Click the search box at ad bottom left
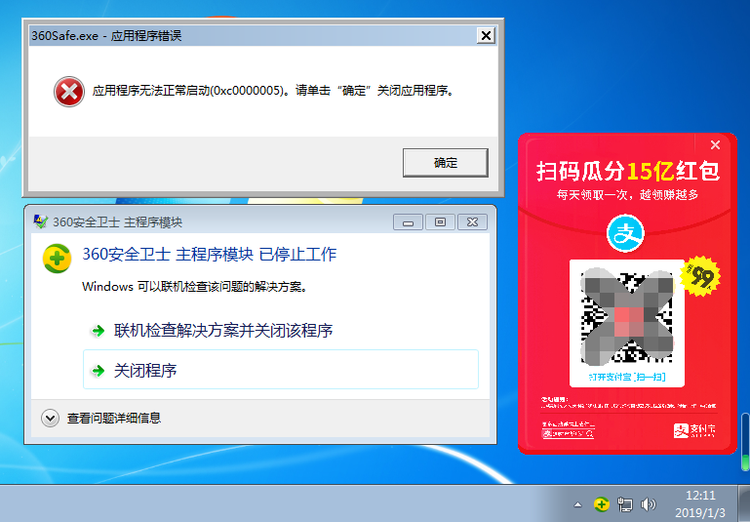The height and width of the screenshot is (522, 750). point(568,433)
